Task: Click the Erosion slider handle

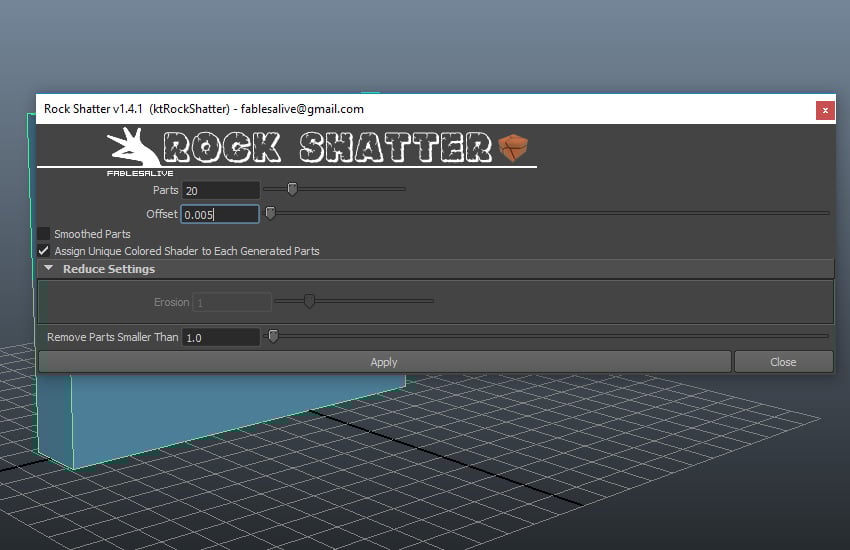Action: (x=309, y=301)
